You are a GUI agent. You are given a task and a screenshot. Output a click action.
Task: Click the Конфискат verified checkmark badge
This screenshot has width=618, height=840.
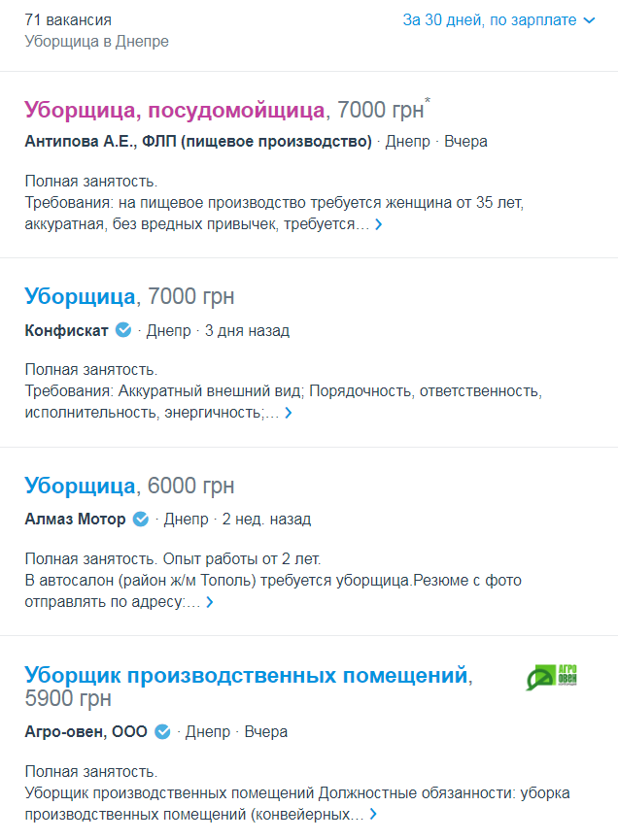123,330
